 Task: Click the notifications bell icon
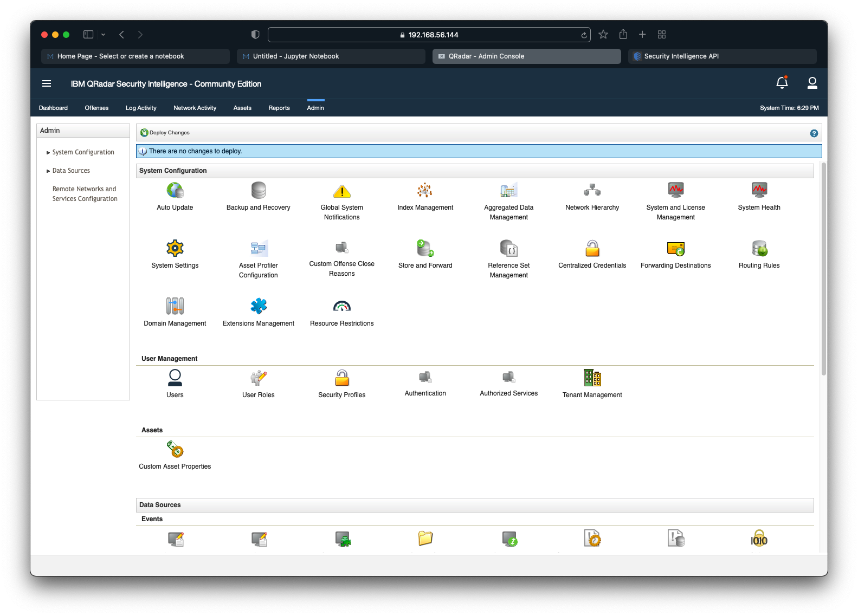click(782, 83)
